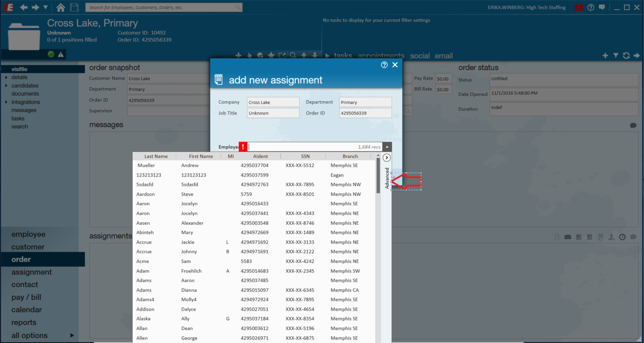Click the home icon in top toolbar
The height and width of the screenshot is (343, 644).
tap(61, 7)
